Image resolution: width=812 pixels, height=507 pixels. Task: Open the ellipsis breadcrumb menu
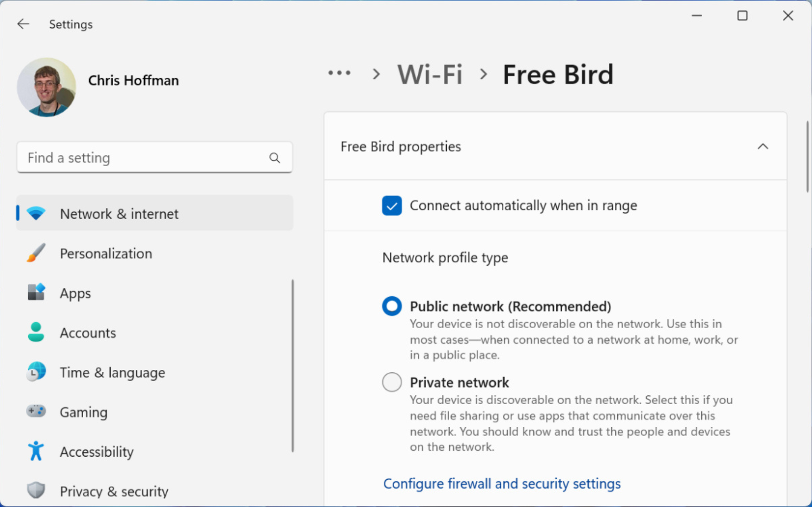coord(339,73)
